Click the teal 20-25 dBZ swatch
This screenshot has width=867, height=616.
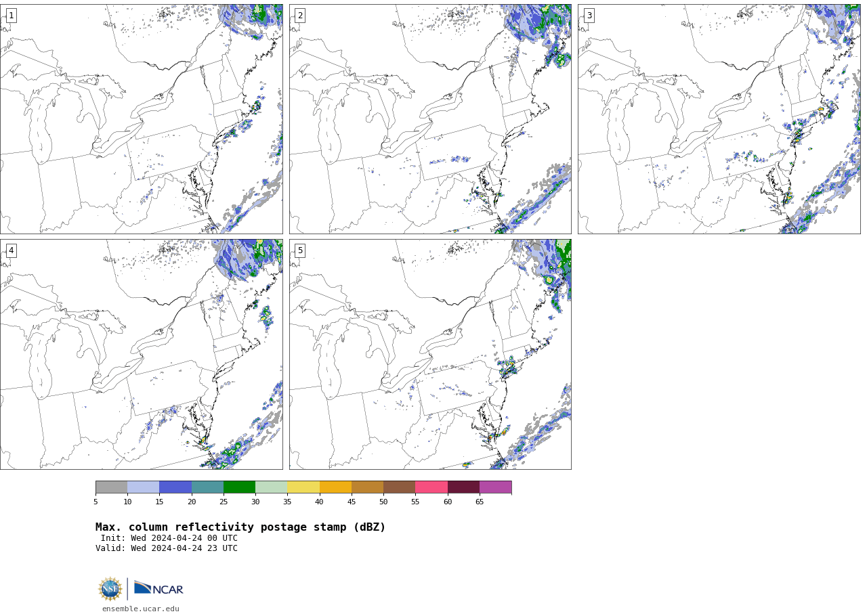(207, 487)
